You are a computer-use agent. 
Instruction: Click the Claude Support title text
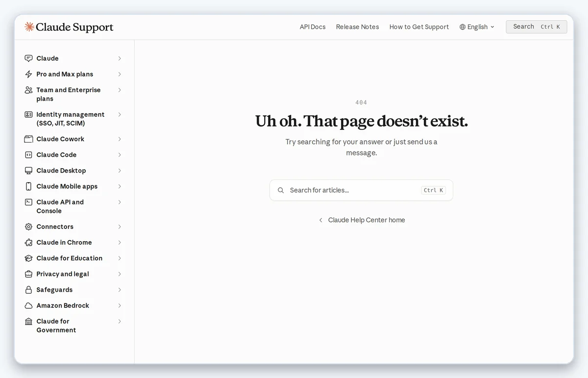click(74, 27)
